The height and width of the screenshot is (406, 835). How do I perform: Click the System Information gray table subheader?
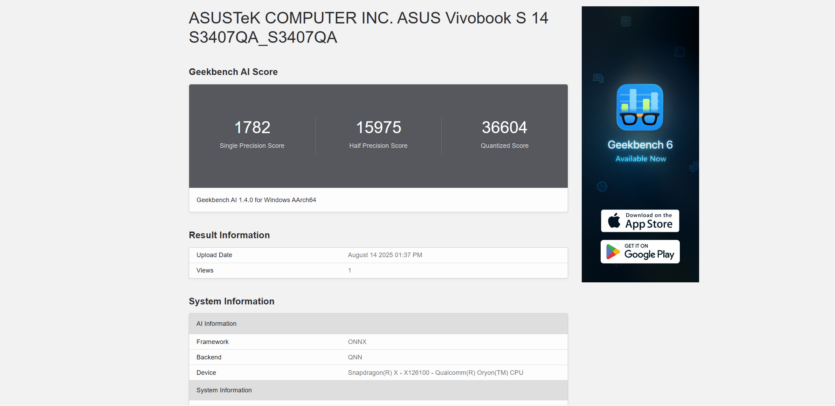(x=378, y=390)
